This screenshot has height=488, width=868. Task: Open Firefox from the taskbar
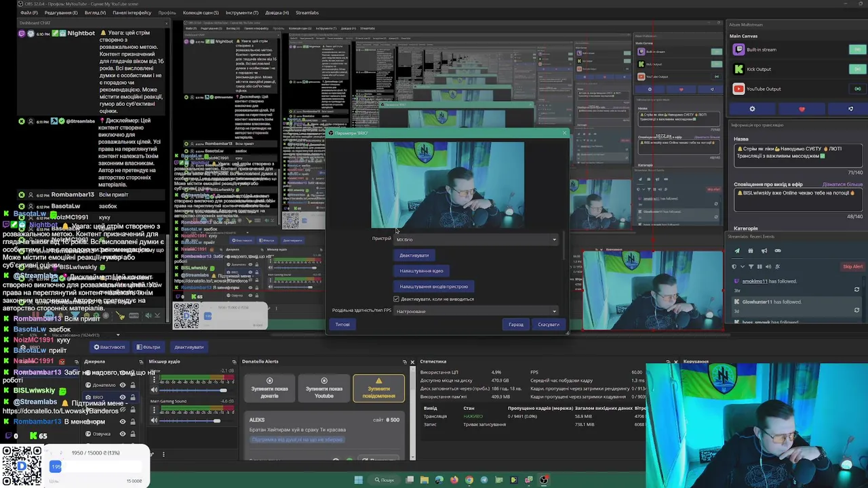coord(454,480)
